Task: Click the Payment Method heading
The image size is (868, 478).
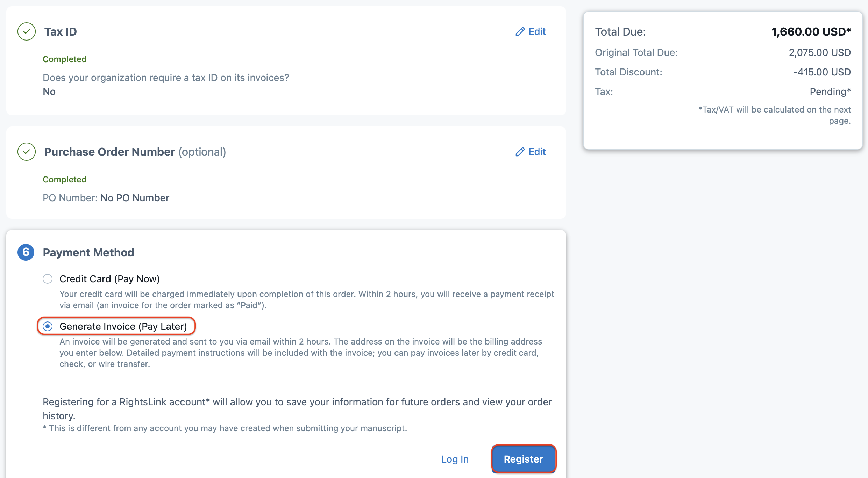Action: [x=88, y=253]
